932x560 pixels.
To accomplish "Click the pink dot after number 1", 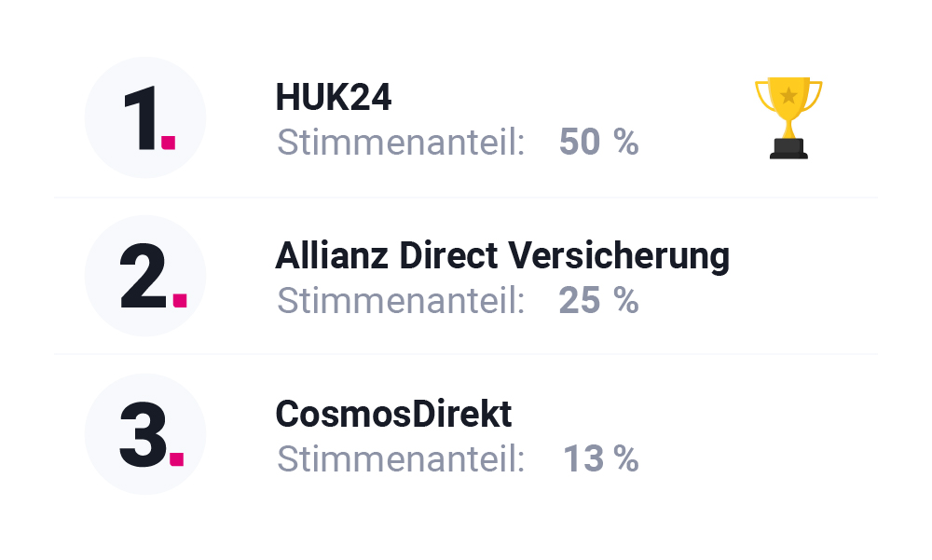I will click(x=168, y=142).
